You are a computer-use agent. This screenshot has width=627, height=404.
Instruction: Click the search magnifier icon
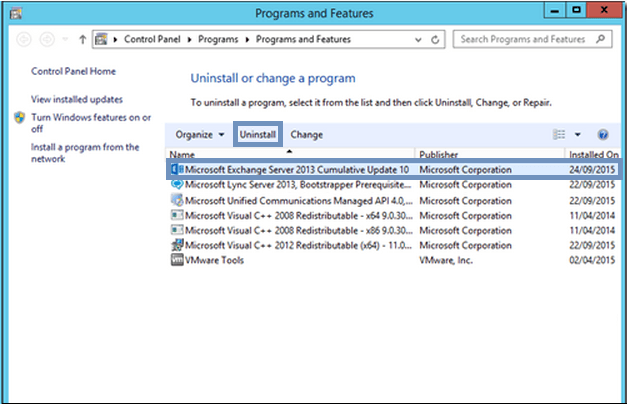(600, 39)
